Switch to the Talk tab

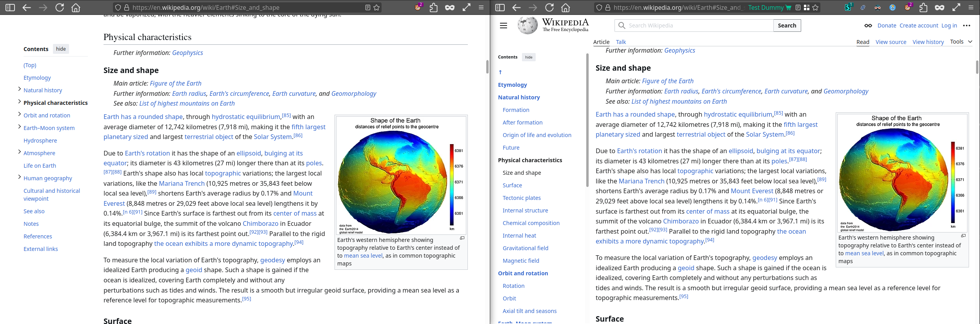click(x=621, y=42)
